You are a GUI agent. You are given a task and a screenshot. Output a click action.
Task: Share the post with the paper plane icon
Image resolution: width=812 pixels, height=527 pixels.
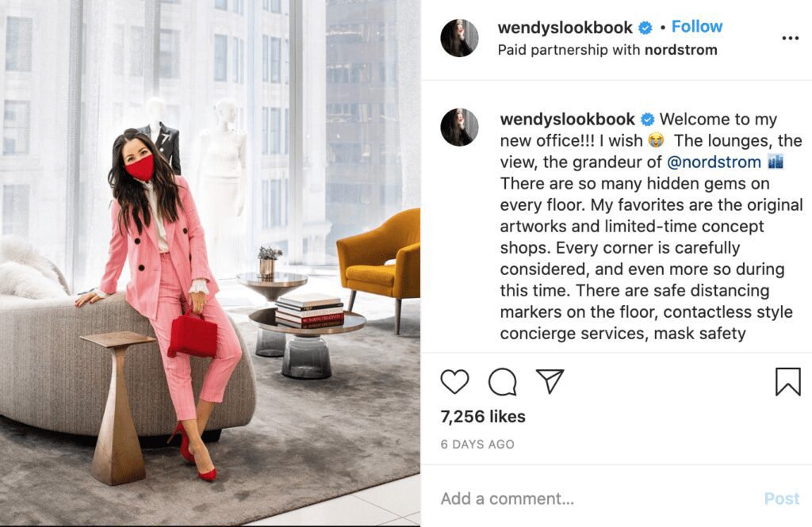click(x=550, y=381)
